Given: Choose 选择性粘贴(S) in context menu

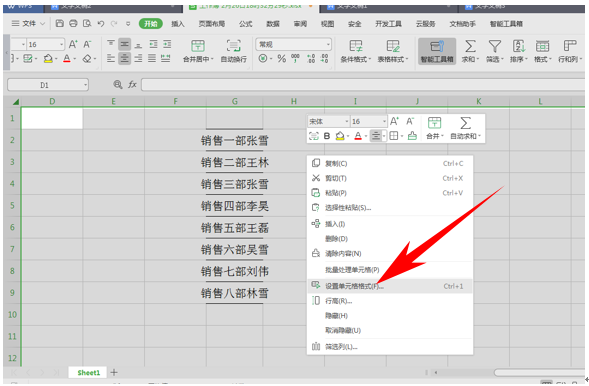Looking at the screenshot, I should (x=390, y=208).
